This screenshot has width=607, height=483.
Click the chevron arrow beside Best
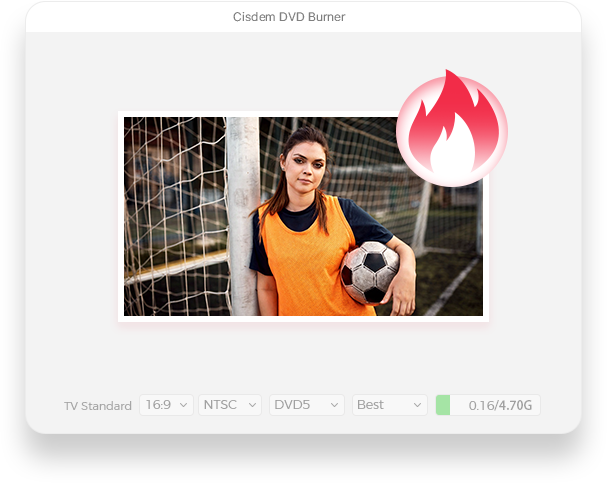click(x=417, y=405)
